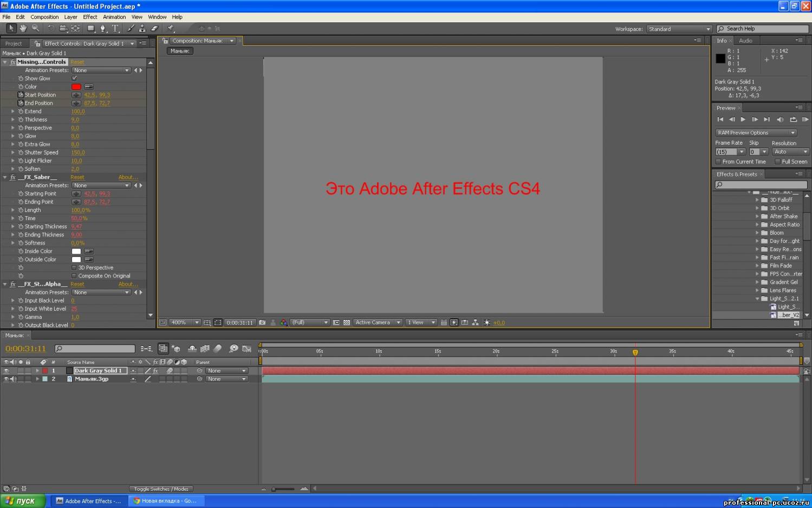Viewport: 812px width, 508px height.
Task: Select the Pan Behind tool
Action: [x=75, y=28]
